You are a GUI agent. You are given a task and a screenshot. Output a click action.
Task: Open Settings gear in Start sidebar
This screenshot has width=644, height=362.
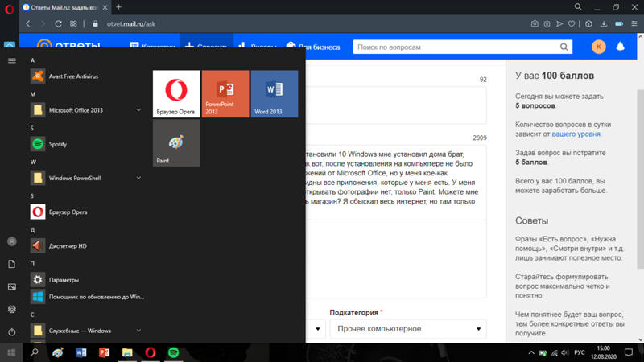click(12, 309)
